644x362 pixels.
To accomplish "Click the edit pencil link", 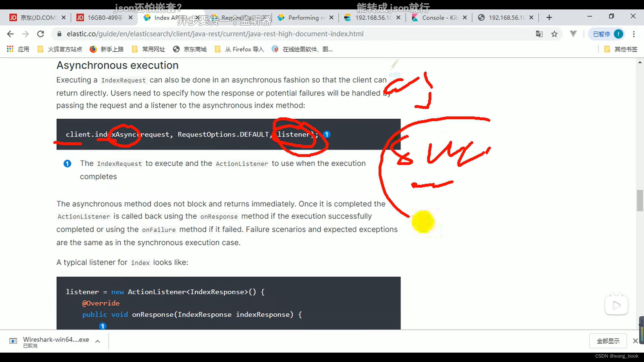I will tap(394, 69).
